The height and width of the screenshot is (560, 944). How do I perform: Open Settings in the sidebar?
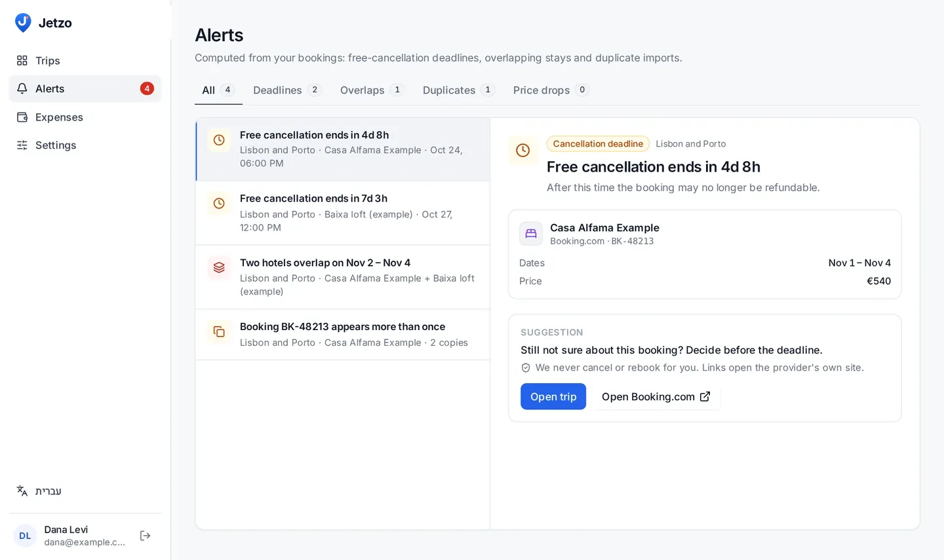(85, 145)
